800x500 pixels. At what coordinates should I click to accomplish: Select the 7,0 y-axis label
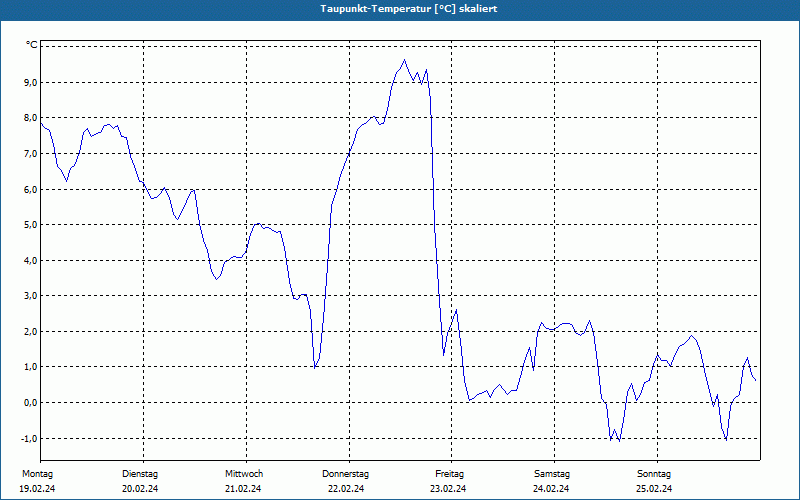pos(30,154)
